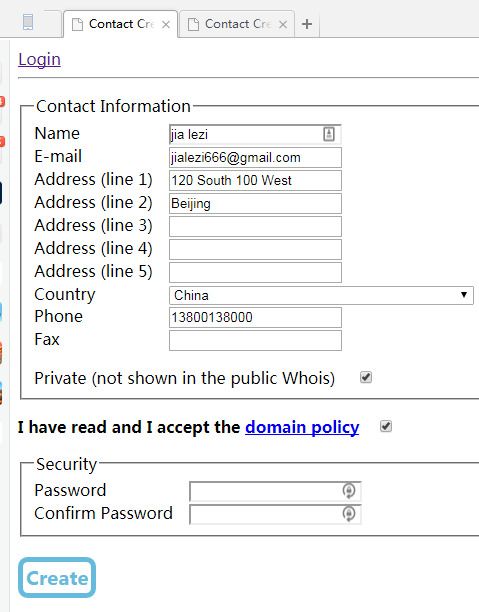
Task: Close the second Contact Cre tab
Action: point(283,25)
